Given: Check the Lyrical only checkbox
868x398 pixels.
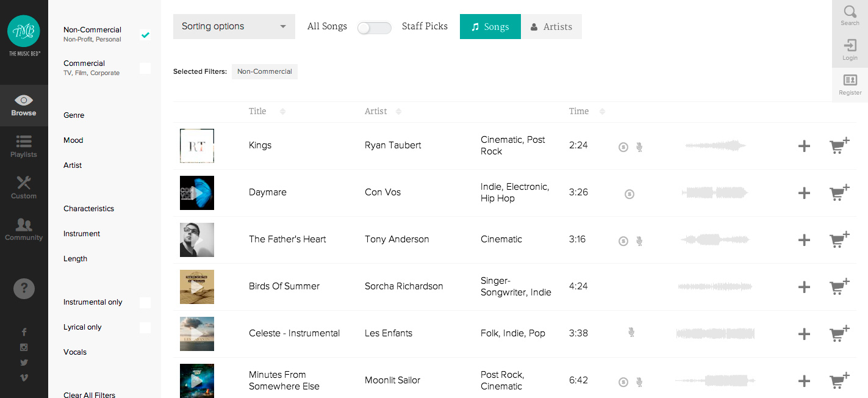Looking at the screenshot, I should 145,328.
